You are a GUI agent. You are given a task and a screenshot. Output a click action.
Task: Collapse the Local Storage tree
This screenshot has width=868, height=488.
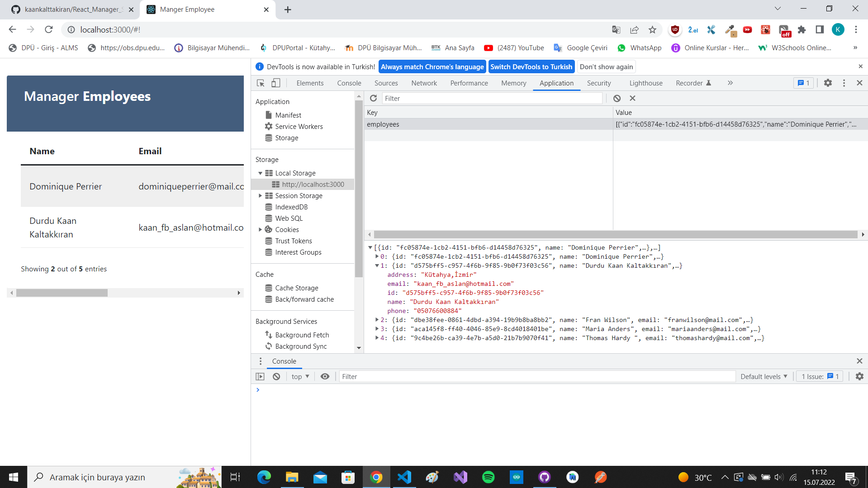260,173
